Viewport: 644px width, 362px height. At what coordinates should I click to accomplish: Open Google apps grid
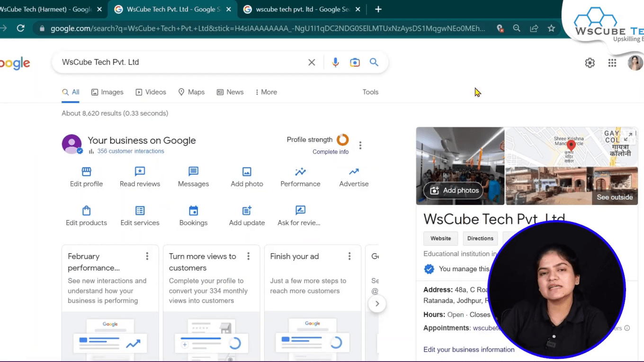tap(612, 62)
